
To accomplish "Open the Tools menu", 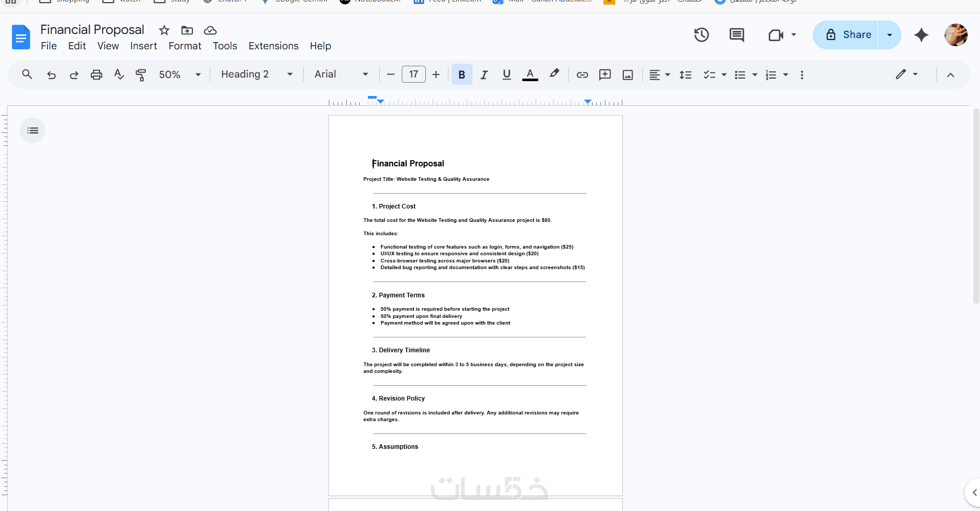I will (x=225, y=46).
